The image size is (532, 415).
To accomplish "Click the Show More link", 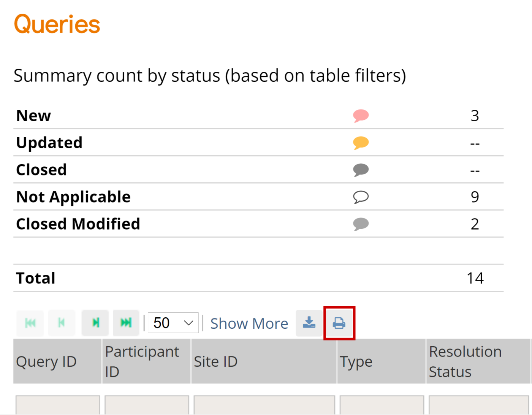I will 249,323.
